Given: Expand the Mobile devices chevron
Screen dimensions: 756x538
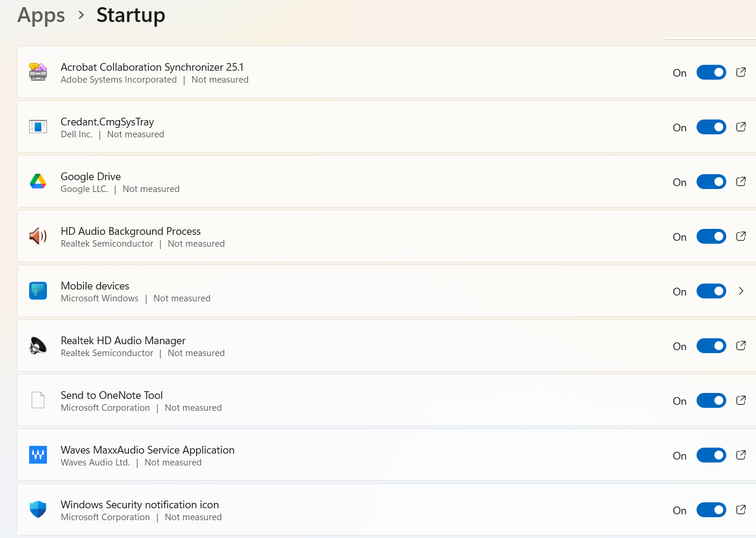Looking at the screenshot, I should pos(741,291).
